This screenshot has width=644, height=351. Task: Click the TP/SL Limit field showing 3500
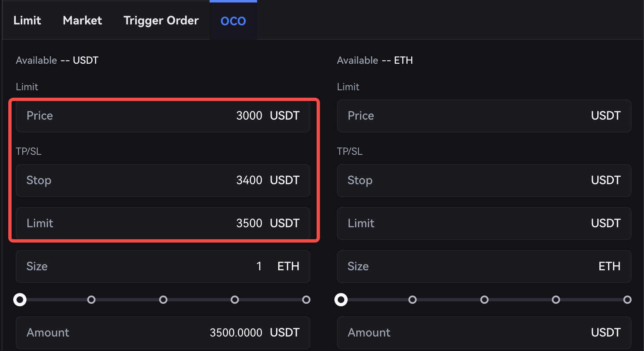[163, 224]
